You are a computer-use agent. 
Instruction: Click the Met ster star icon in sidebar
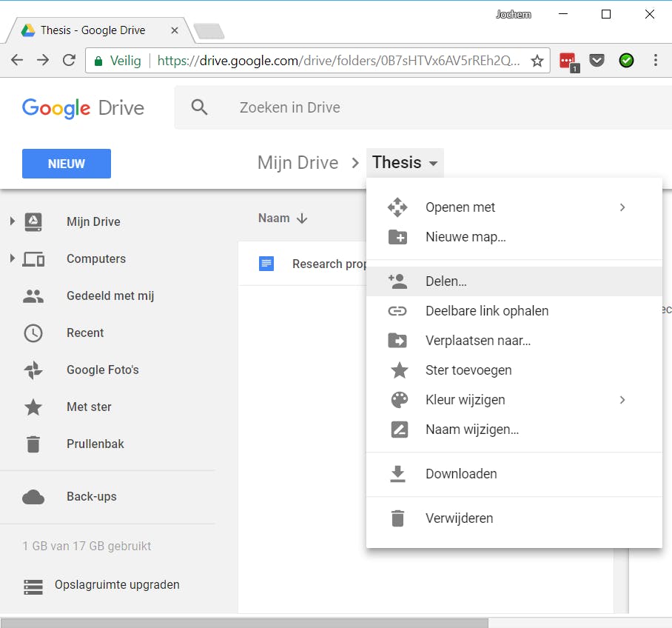pos(33,407)
